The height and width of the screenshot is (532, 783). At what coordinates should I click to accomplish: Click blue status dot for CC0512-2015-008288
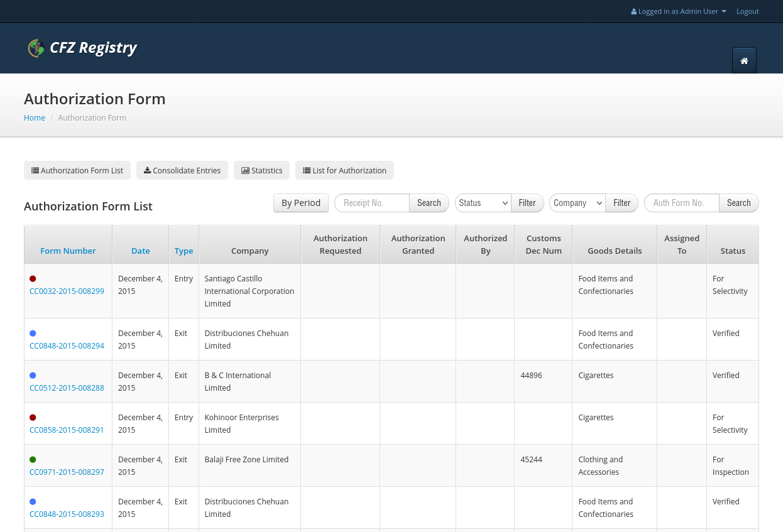pos(33,376)
